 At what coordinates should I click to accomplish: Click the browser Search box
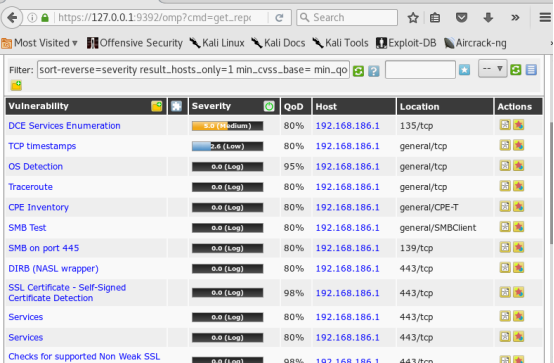347,17
